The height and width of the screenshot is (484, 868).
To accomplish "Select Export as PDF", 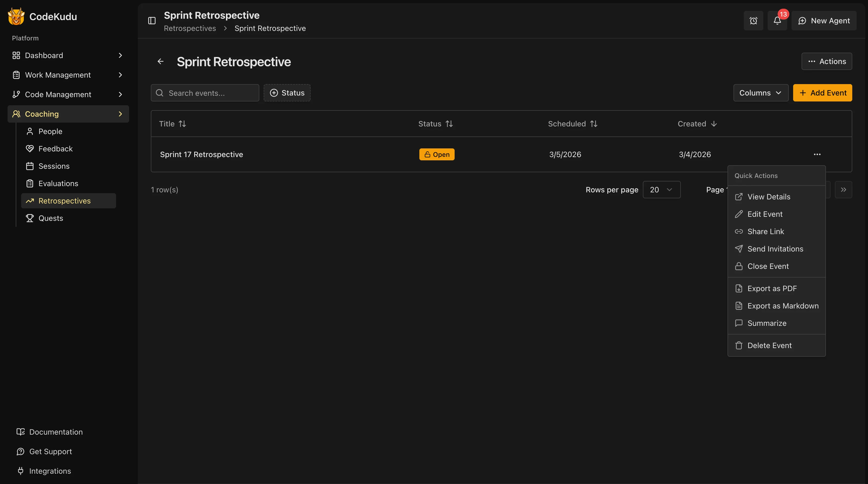I will pyautogui.click(x=772, y=288).
